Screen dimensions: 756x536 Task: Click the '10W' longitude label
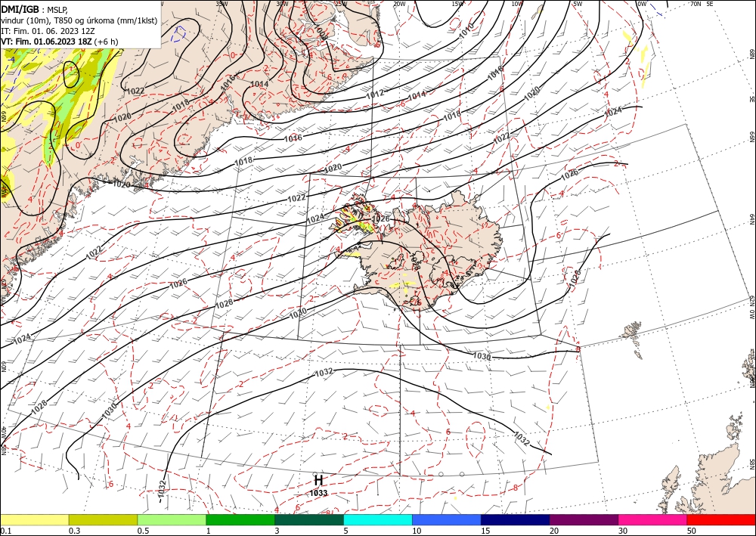click(x=517, y=4)
